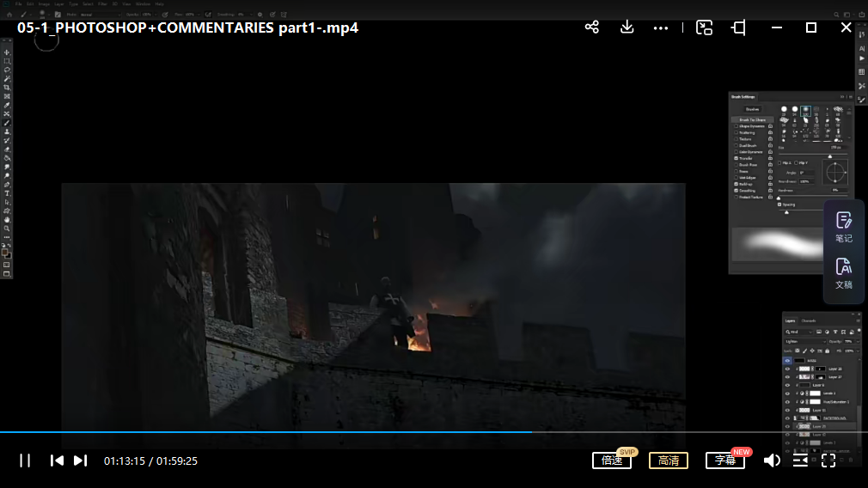Click the brush angle circle control
Viewport: 868px width, 488px height.
(x=835, y=173)
